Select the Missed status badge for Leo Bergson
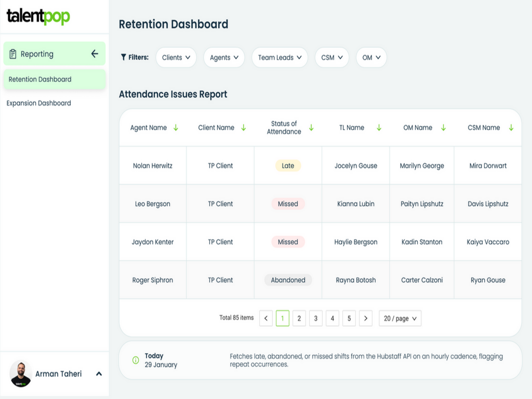The image size is (532, 399). 288,204
